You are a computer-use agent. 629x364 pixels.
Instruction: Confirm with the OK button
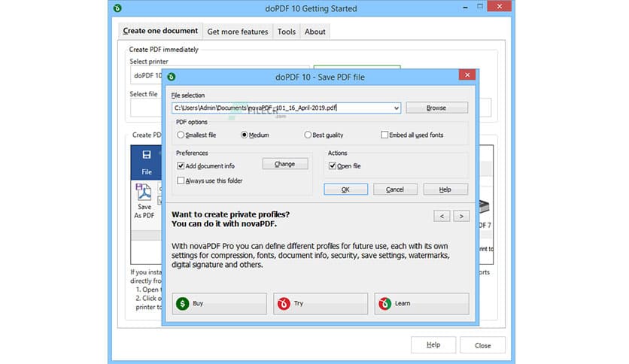[x=345, y=190]
